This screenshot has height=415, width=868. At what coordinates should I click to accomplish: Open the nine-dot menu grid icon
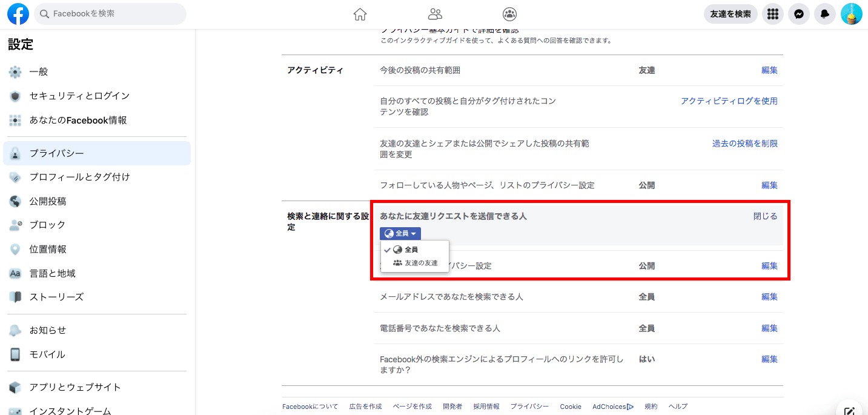tap(772, 14)
